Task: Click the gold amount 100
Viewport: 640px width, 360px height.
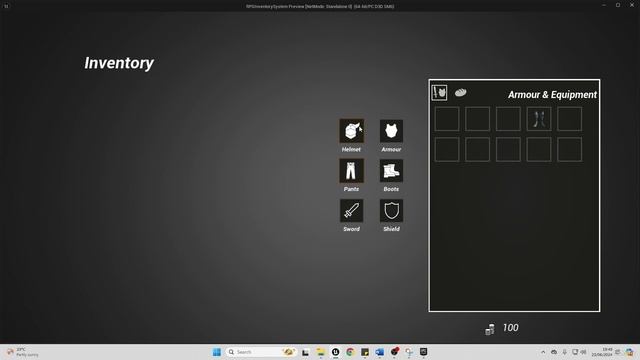Action: 510,328
